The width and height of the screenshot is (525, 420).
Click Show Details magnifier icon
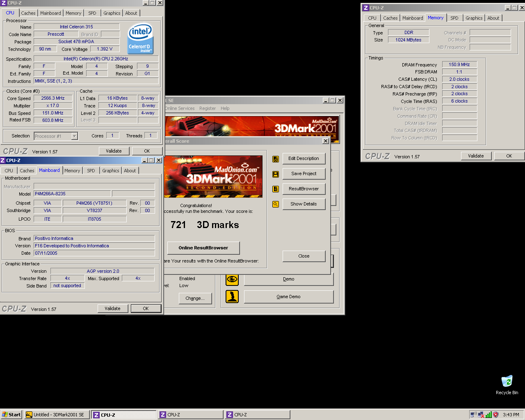click(x=276, y=204)
